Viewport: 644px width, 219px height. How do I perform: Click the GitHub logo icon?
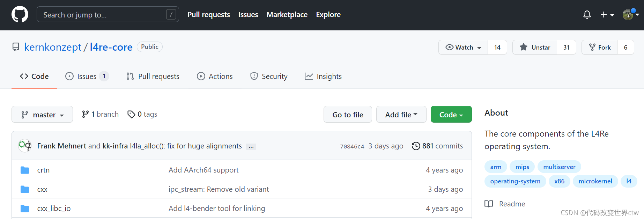(x=20, y=15)
